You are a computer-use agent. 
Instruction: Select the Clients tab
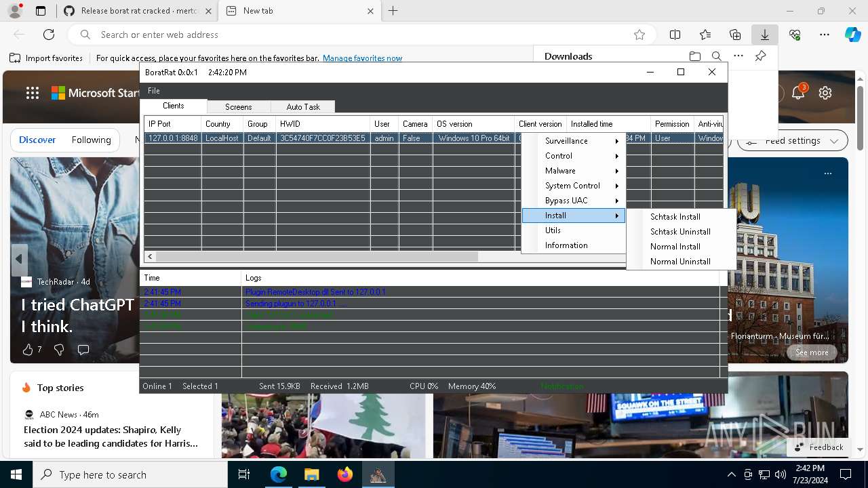click(x=173, y=106)
